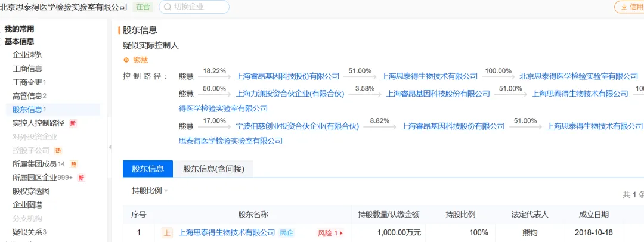Click the 新 badge next to 实控人控制路径
The image size is (644, 242).
73,123
